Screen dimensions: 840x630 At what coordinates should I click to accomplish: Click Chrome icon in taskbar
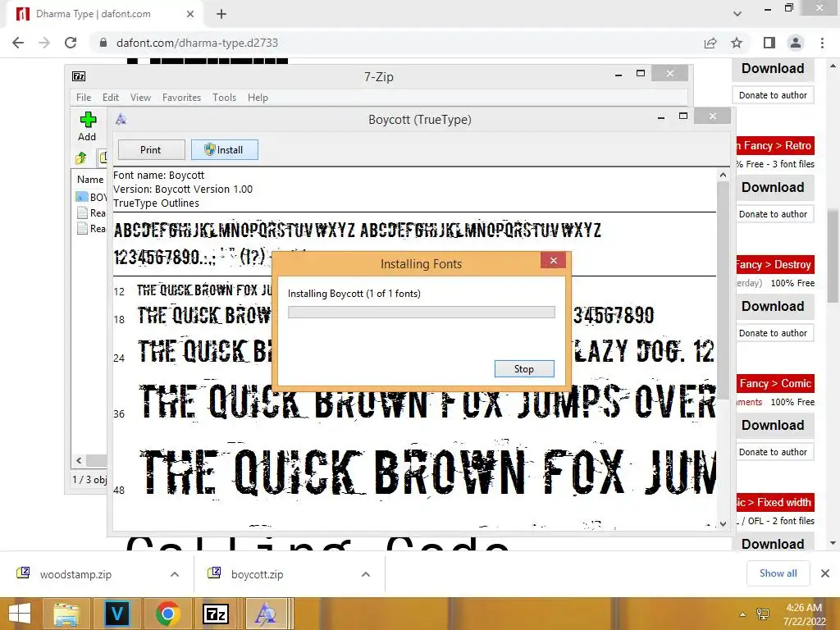click(167, 614)
